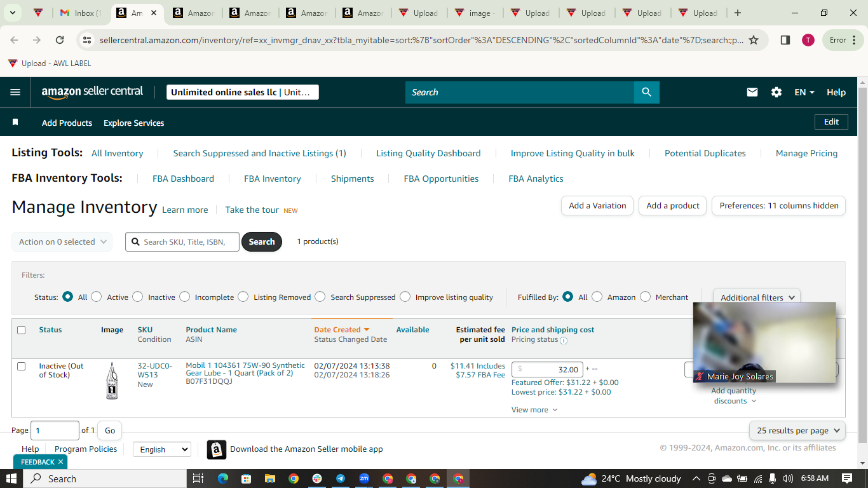Select the Amazon fulfilled-by filter

click(597, 297)
